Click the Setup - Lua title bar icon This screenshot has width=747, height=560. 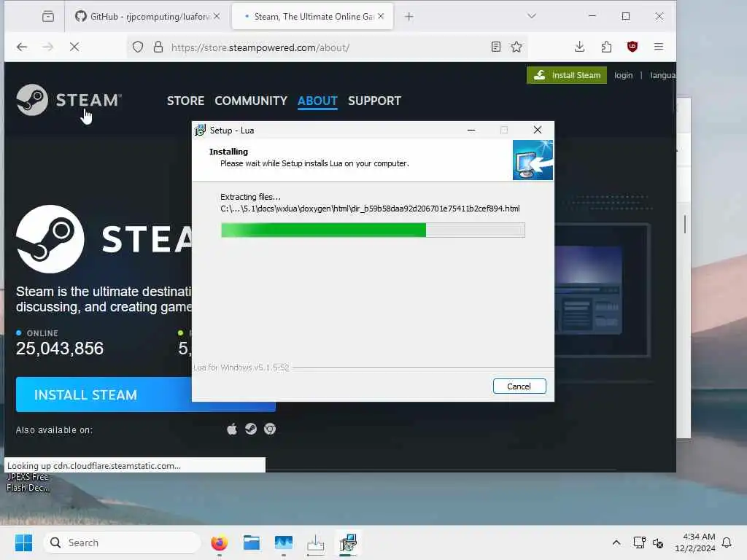(200, 130)
